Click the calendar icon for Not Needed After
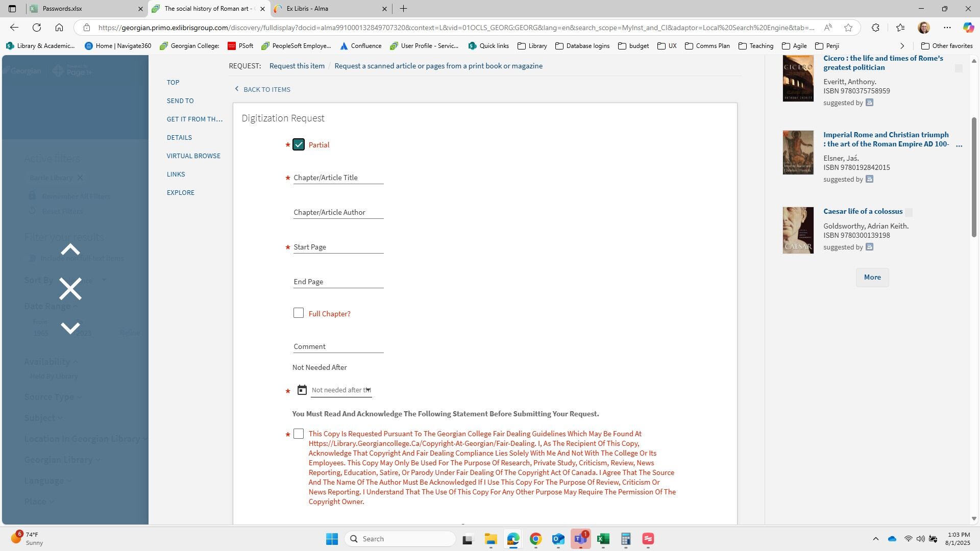This screenshot has height=551, width=980. pyautogui.click(x=302, y=390)
